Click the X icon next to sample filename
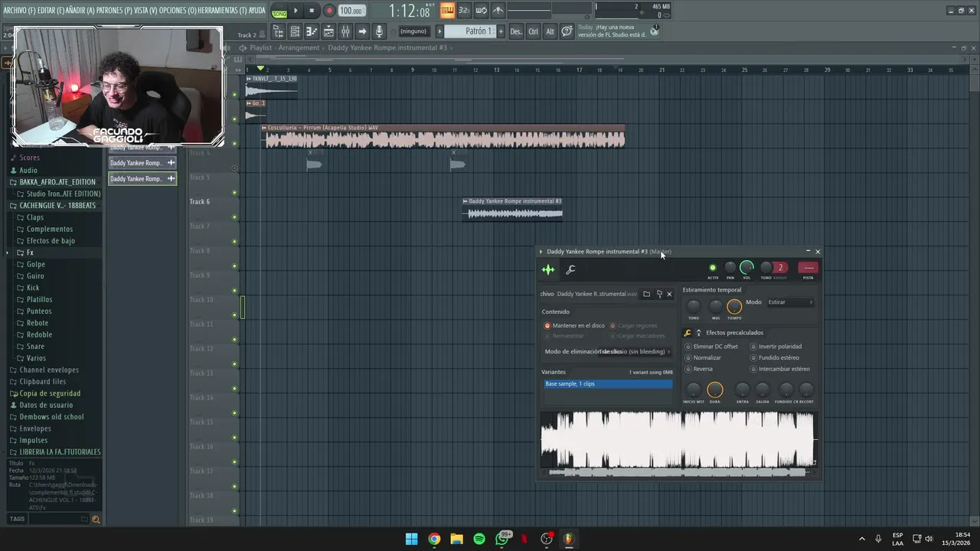980x551 pixels. tap(669, 294)
